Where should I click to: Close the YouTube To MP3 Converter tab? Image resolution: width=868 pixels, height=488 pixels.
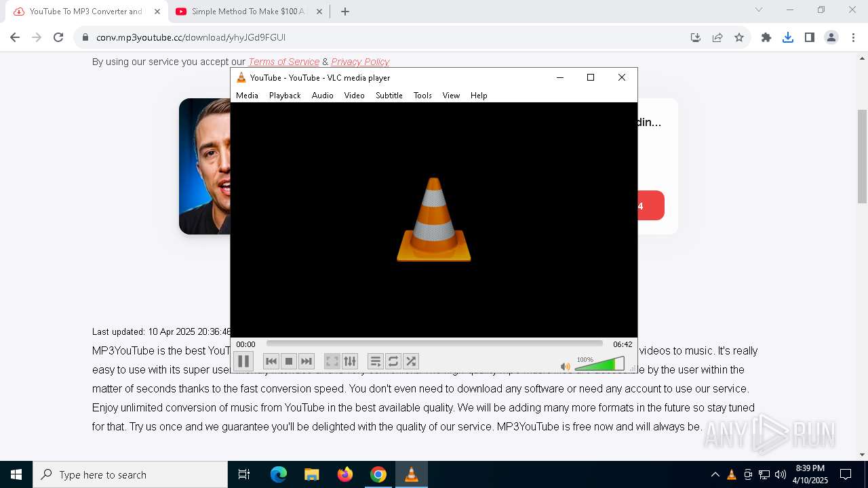(157, 12)
